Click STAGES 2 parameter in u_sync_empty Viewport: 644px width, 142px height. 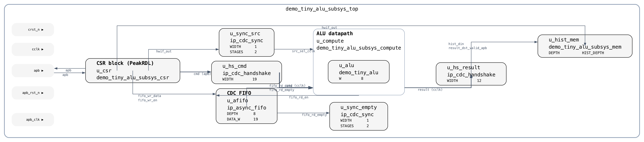354,126
